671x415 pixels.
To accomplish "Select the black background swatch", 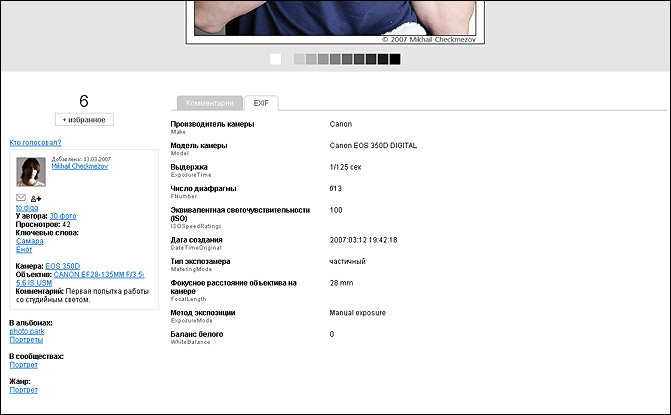I will click(395, 60).
